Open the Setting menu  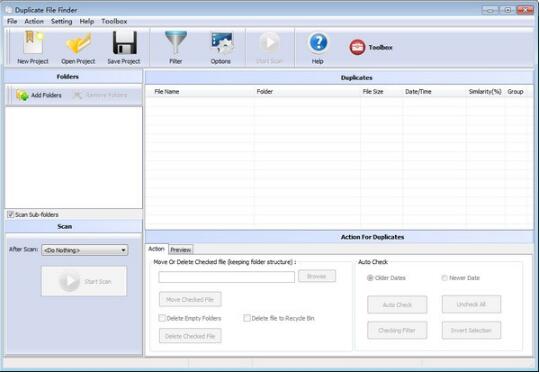tap(62, 21)
